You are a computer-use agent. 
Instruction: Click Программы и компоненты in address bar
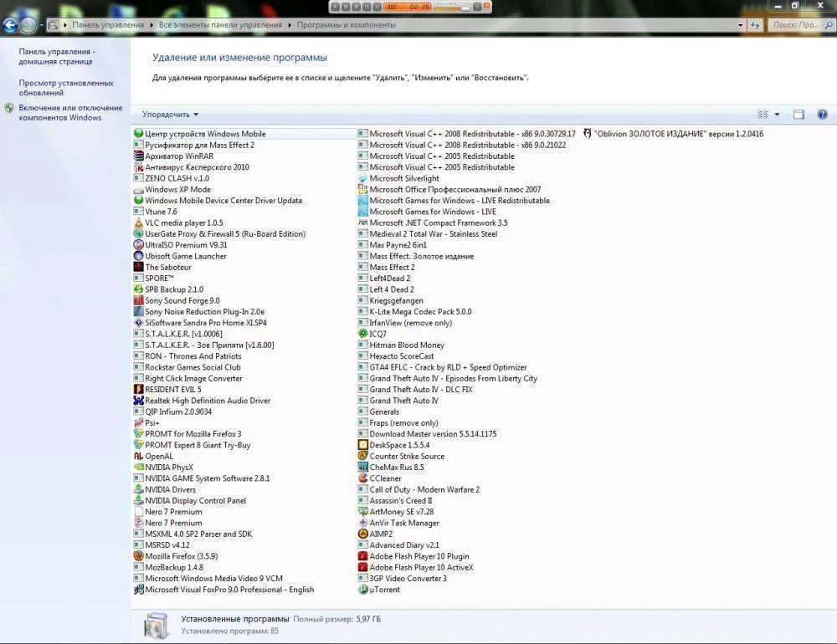point(347,24)
